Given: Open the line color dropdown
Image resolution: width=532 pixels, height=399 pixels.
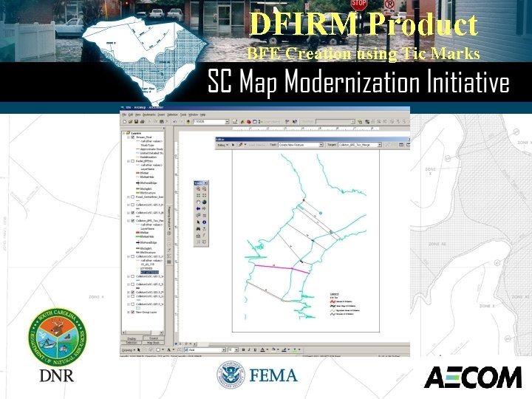Looking at the screenshot, I should click(x=289, y=349).
